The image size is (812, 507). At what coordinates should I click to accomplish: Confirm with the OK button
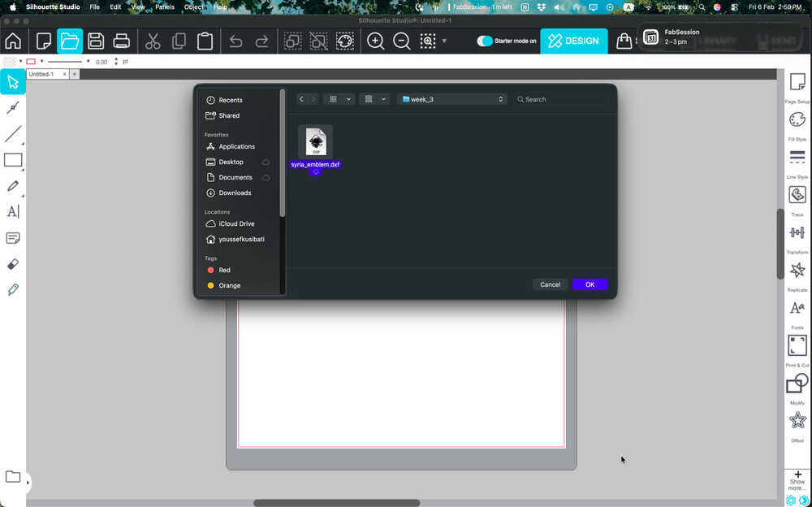590,284
